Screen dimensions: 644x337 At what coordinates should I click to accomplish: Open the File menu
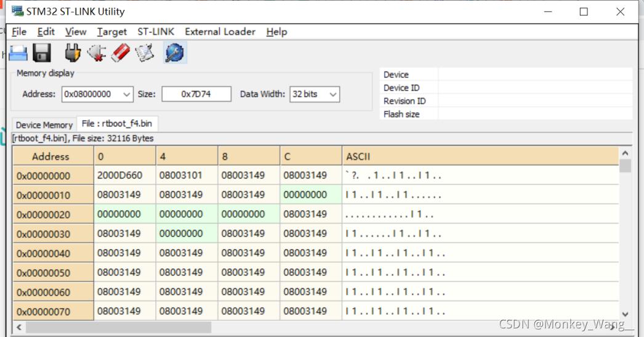coord(19,31)
